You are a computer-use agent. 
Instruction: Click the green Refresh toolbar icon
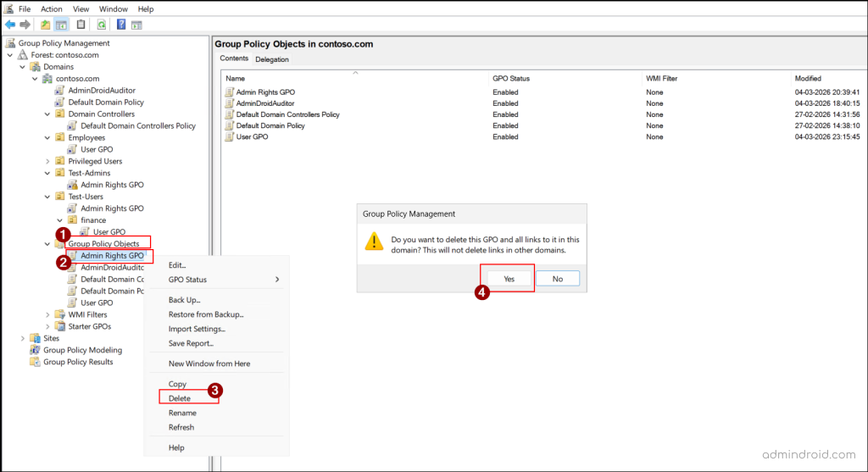click(x=102, y=25)
